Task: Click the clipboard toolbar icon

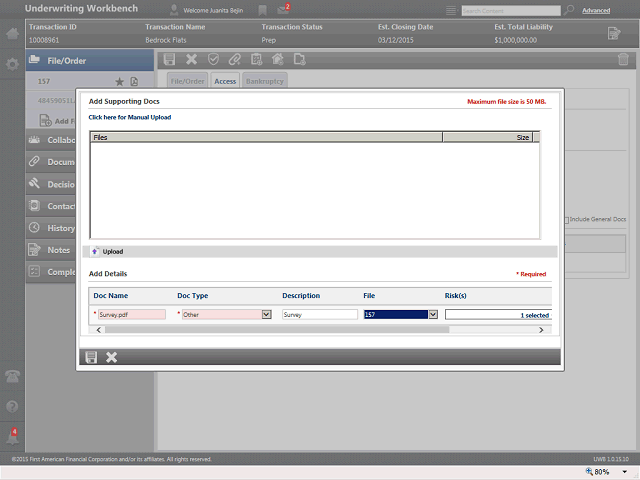Action: (x=256, y=60)
